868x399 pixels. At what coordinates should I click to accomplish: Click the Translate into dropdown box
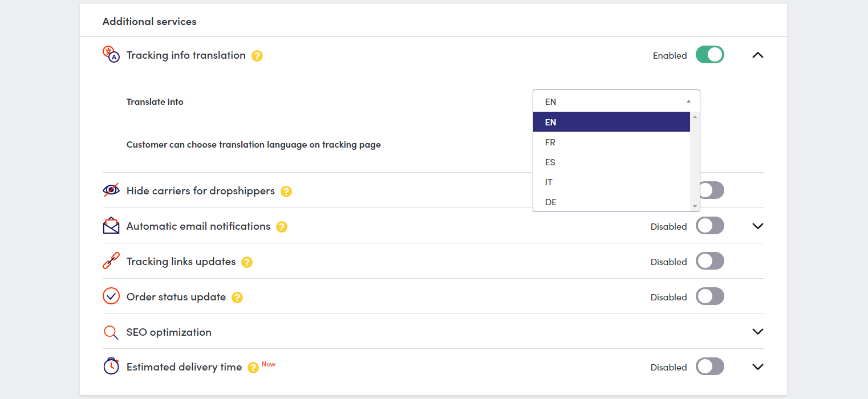point(616,101)
